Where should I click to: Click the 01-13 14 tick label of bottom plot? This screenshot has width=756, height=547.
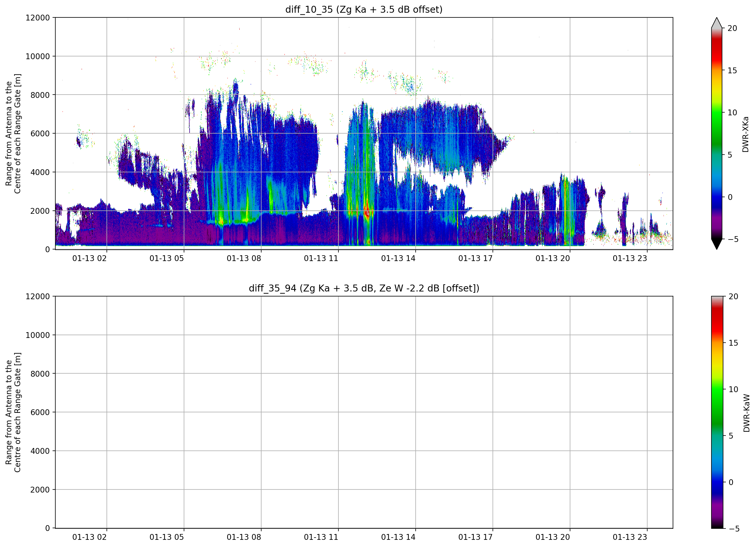coord(398,537)
